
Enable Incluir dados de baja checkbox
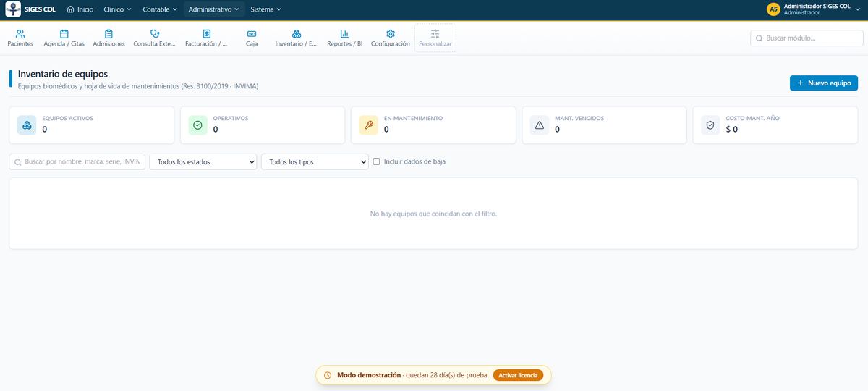376,161
